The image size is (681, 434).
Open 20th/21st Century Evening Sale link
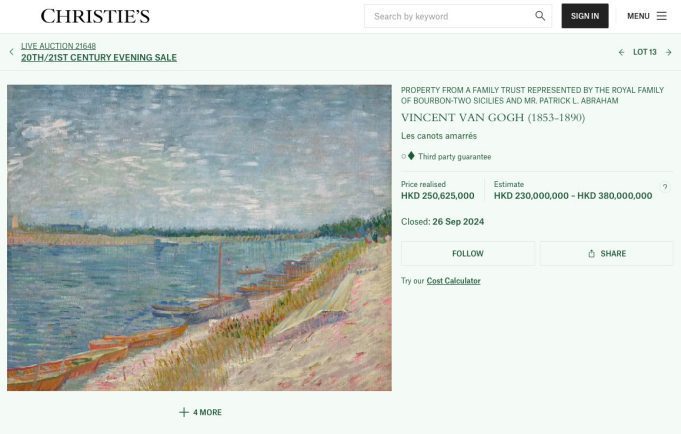[x=99, y=57]
